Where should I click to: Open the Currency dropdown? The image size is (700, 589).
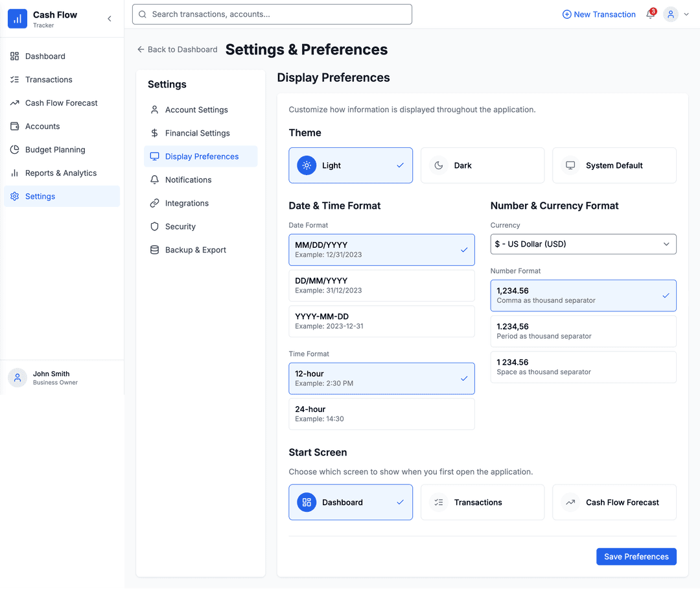pyautogui.click(x=583, y=244)
